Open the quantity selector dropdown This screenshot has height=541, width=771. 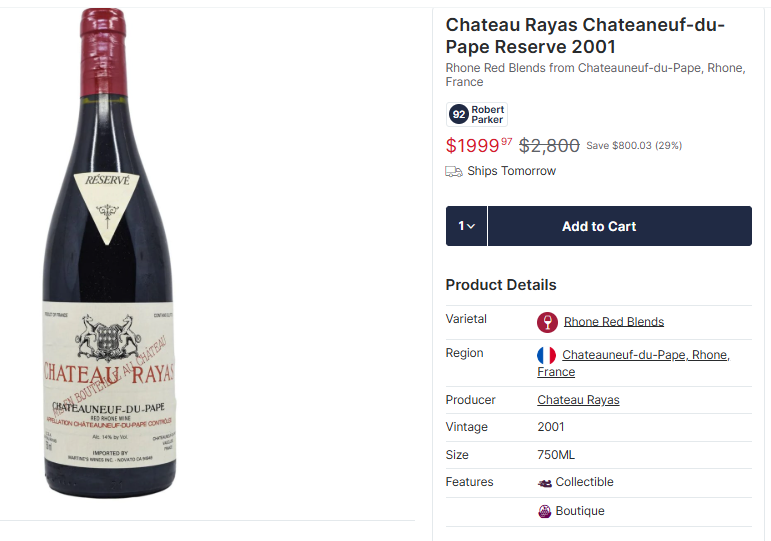(467, 226)
